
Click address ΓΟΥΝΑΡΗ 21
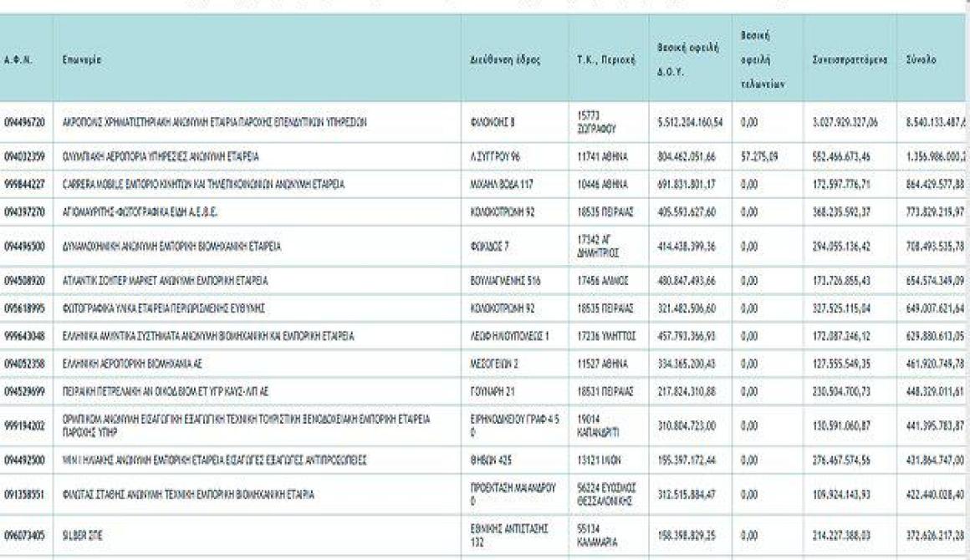pyautogui.click(x=493, y=392)
